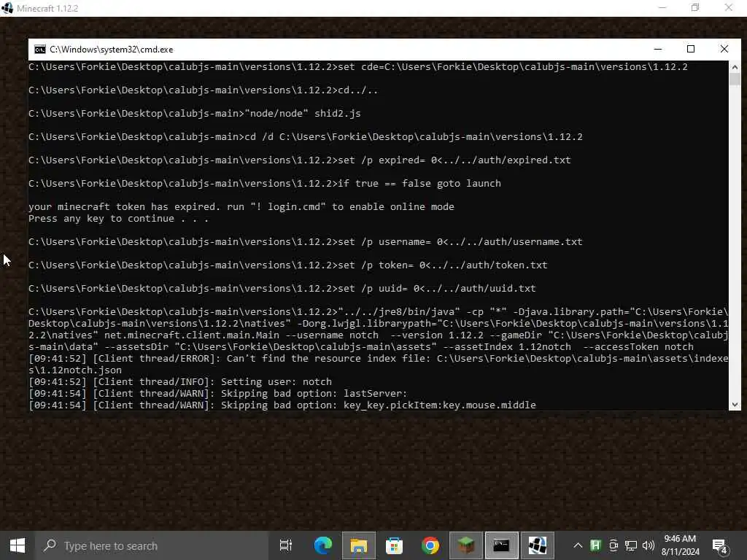Image resolution: width=747 pixels, height=560 pixels.
Task: Click the cmd scrollbar up arrow
Action: click(735, 66)
